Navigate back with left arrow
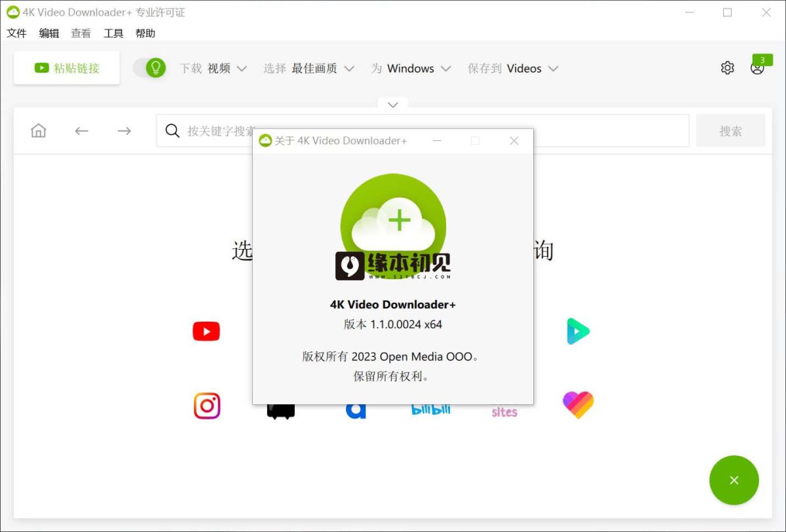 pyautogui.click(x=81, y=131)
